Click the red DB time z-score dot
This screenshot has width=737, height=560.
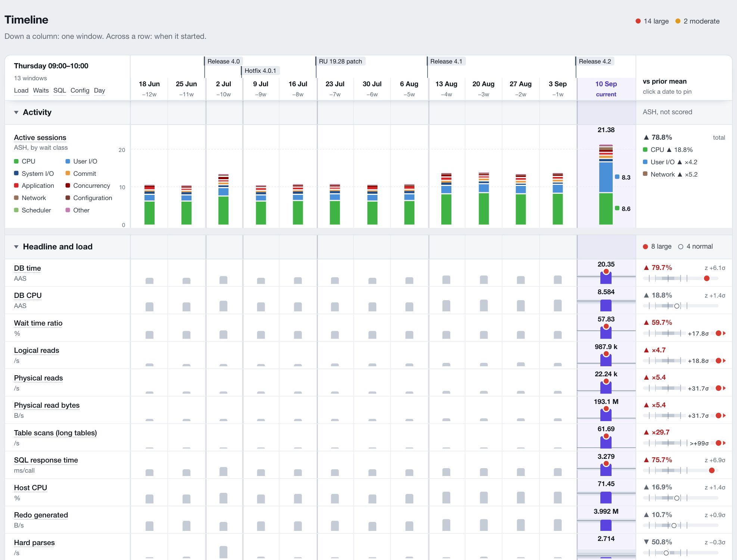706,278
